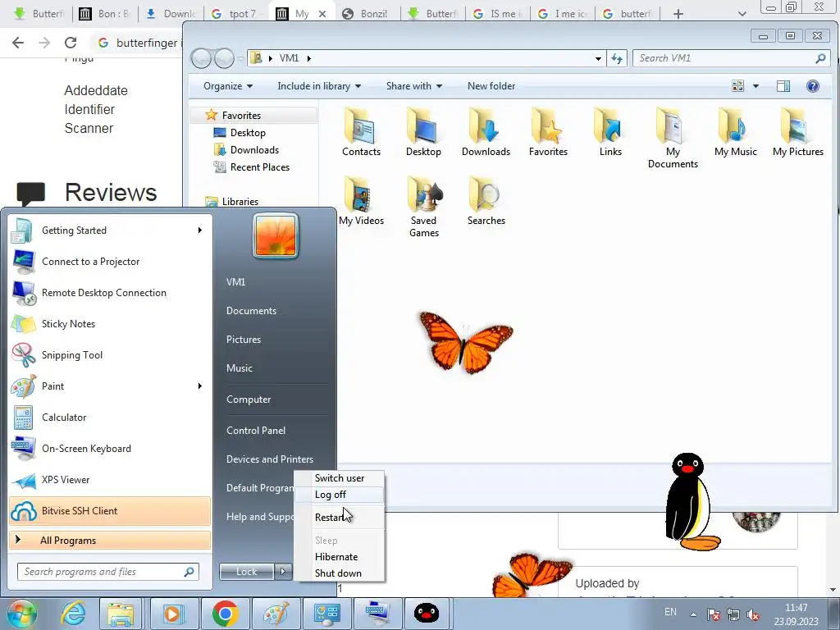Screen dimensions: 840x630
Task: Click the Windows Start orb
Action: tap(21, 614)
